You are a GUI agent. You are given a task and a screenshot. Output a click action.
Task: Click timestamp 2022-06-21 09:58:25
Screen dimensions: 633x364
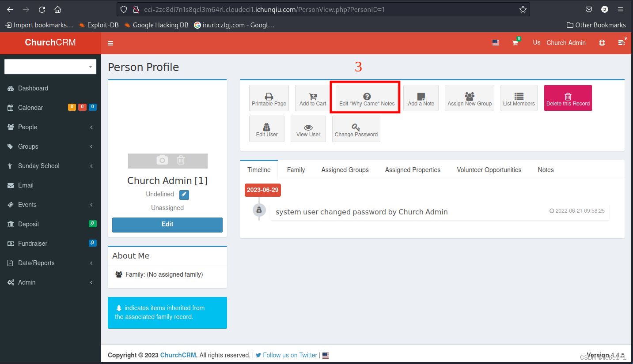(577, 211)
